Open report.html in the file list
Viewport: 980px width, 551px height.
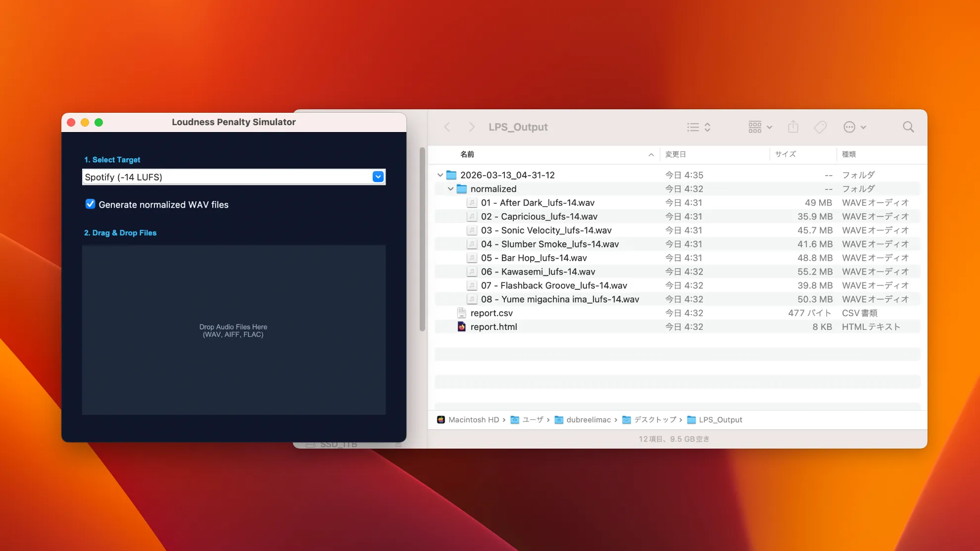493,326
